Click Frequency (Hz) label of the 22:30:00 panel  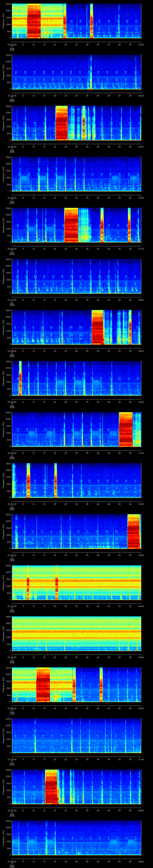(3, 429)
